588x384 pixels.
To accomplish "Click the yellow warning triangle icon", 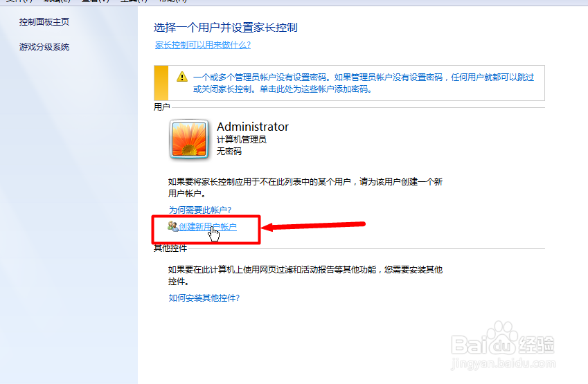I will (182, 77).
